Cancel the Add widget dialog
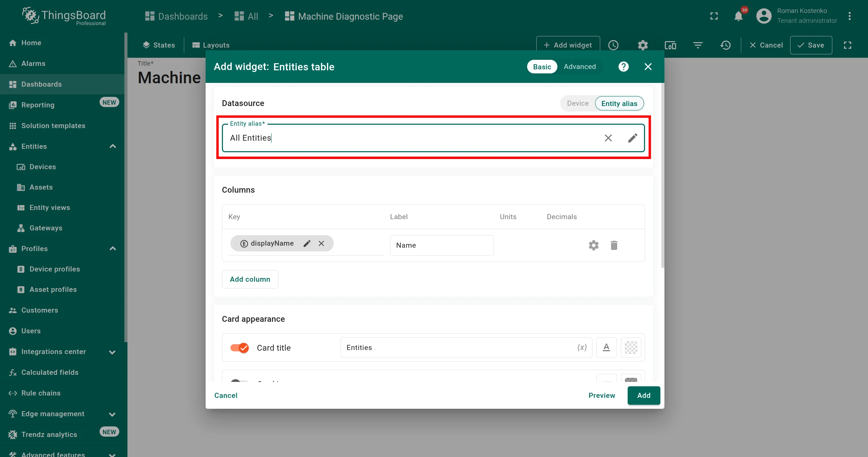This screenshot has width=868, height=457. [226, 396]
